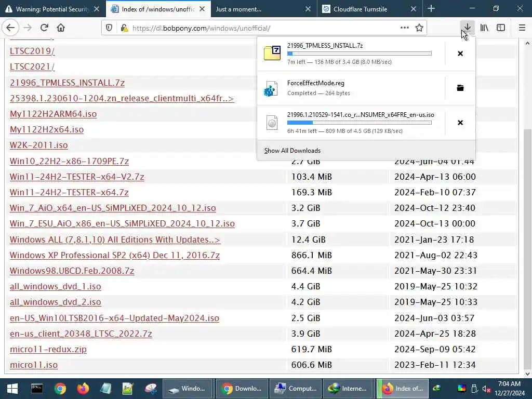Download Win11-24H2-TESTER-x64-V2.7z
The width and height of the screenshot is (532, 399).
click(77, 177)
